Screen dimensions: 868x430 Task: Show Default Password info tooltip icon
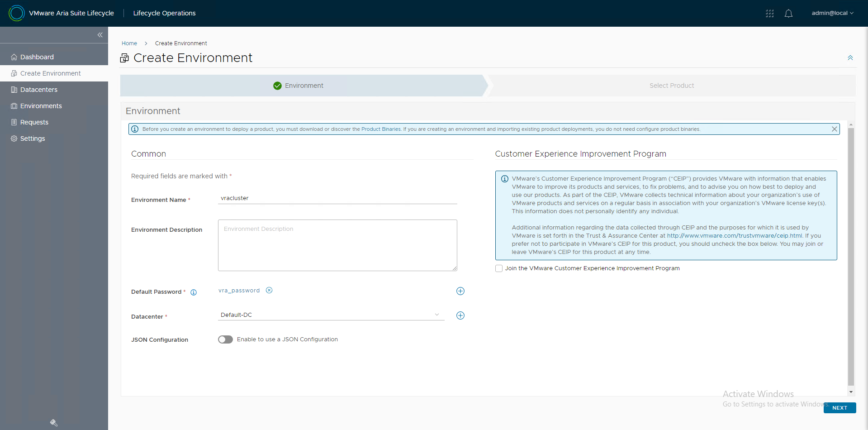point(194,292)
